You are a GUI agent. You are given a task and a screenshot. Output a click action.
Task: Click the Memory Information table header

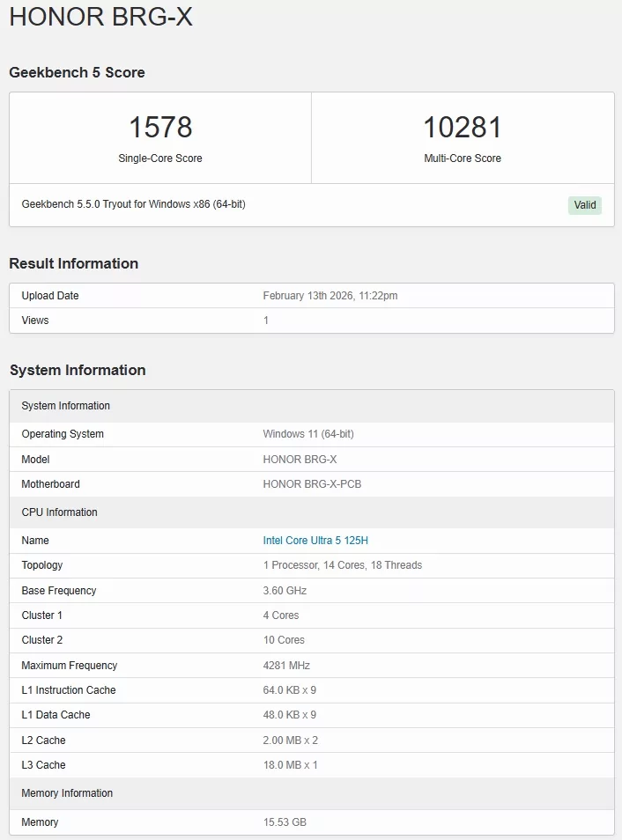click(67, 793)
